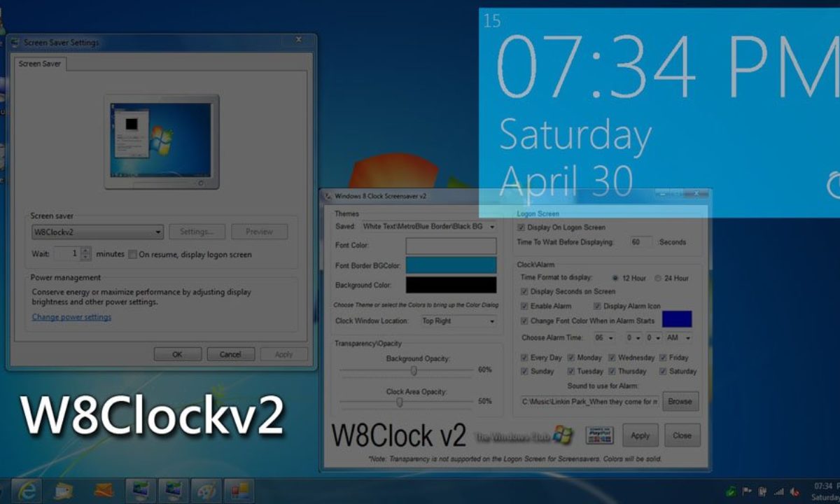
Task: Toggle Display On Logon Screen checkbox
Action: [x=521, y=227]
